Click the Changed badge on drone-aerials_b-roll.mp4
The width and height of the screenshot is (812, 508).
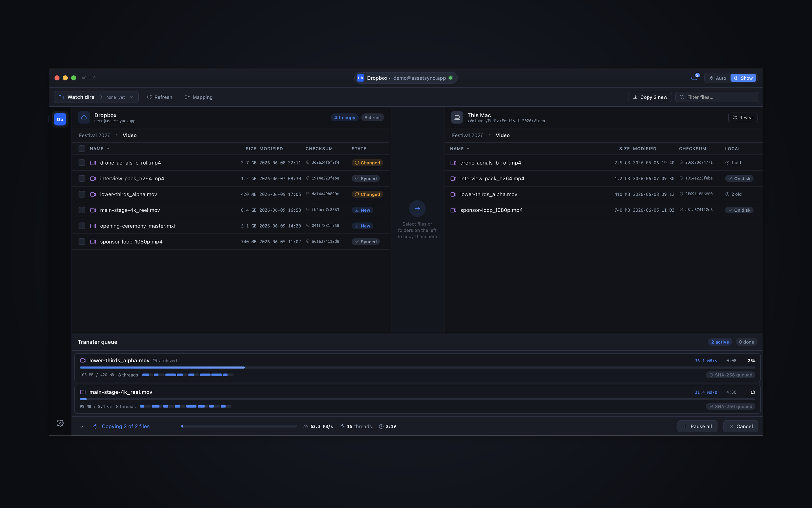tap(367, 163)
